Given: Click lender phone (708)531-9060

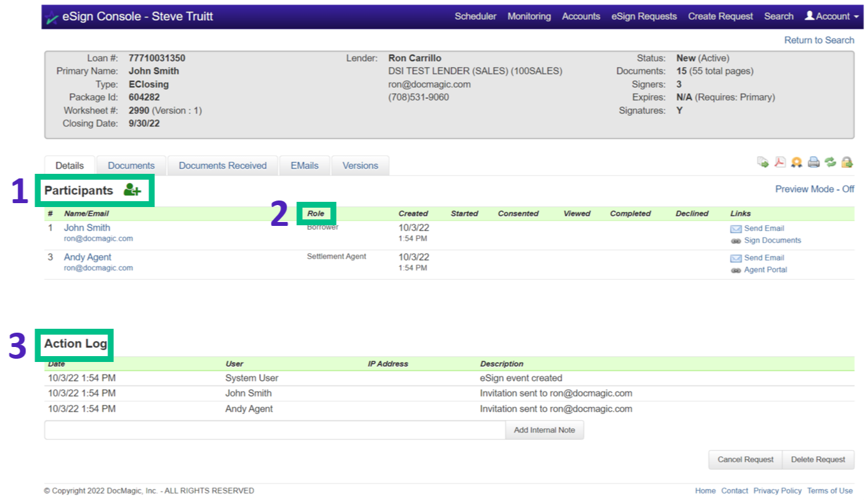Looking at the screenshot, I should coord(419,98).
